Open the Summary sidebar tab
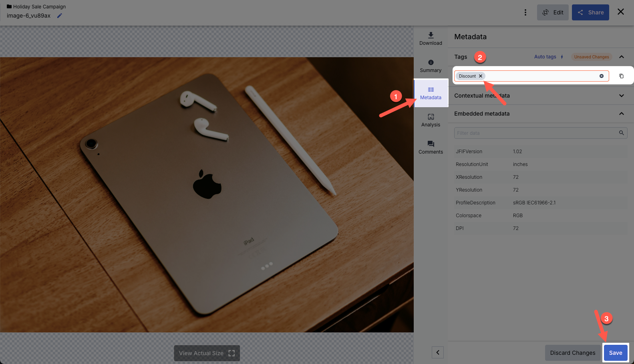 [x=431, y=66]
